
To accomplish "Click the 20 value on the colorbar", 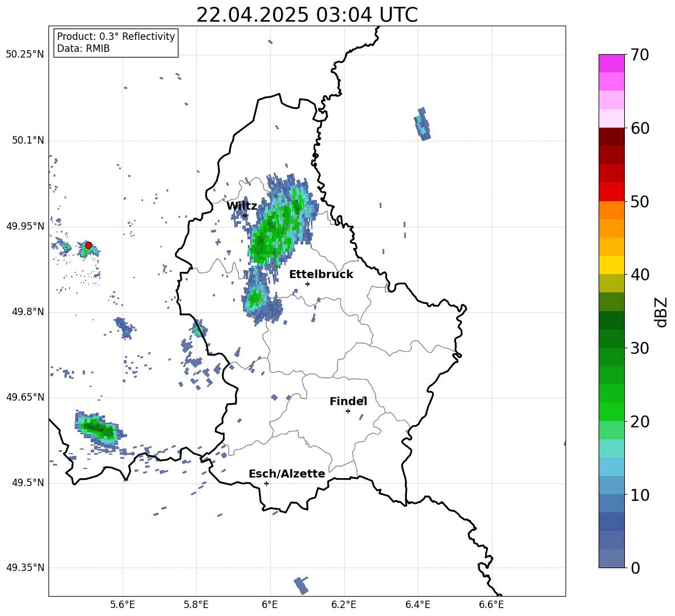I will (640, 421).
